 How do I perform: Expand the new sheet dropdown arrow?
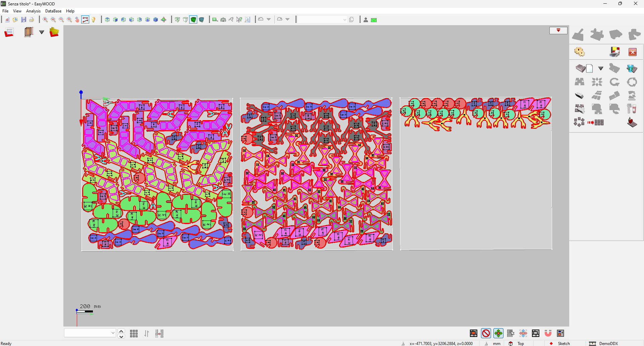(601, 68)
